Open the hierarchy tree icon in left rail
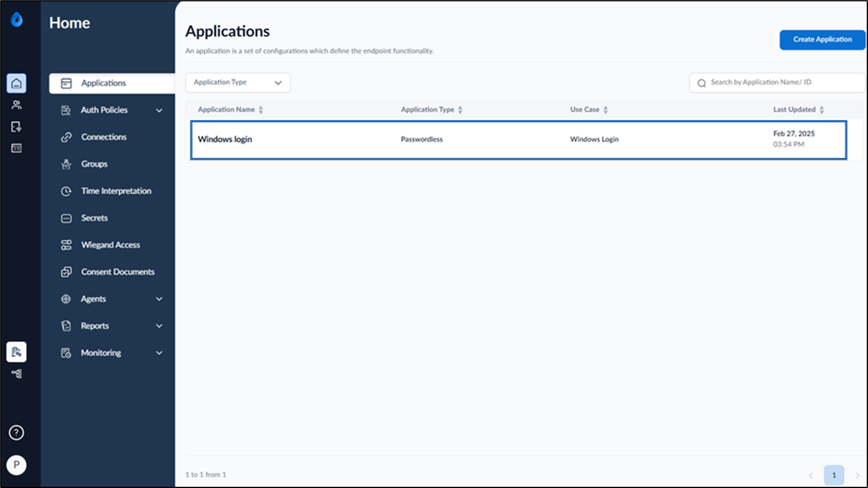868x488 pixels. click(x=17, y=374)
